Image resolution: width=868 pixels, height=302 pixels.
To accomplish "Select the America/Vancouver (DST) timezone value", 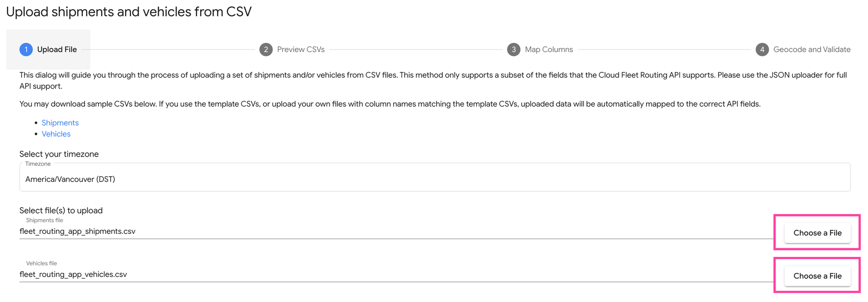I will 69,179.
